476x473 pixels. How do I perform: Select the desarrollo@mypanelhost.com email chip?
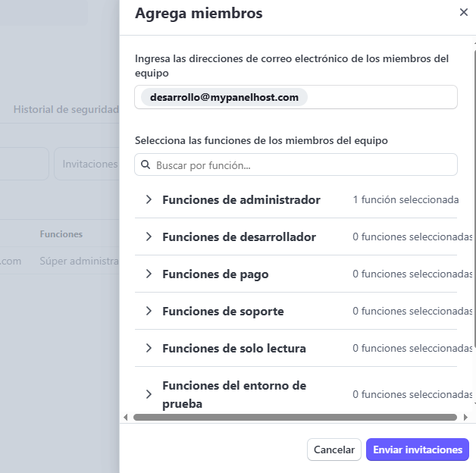pos(224,97)
